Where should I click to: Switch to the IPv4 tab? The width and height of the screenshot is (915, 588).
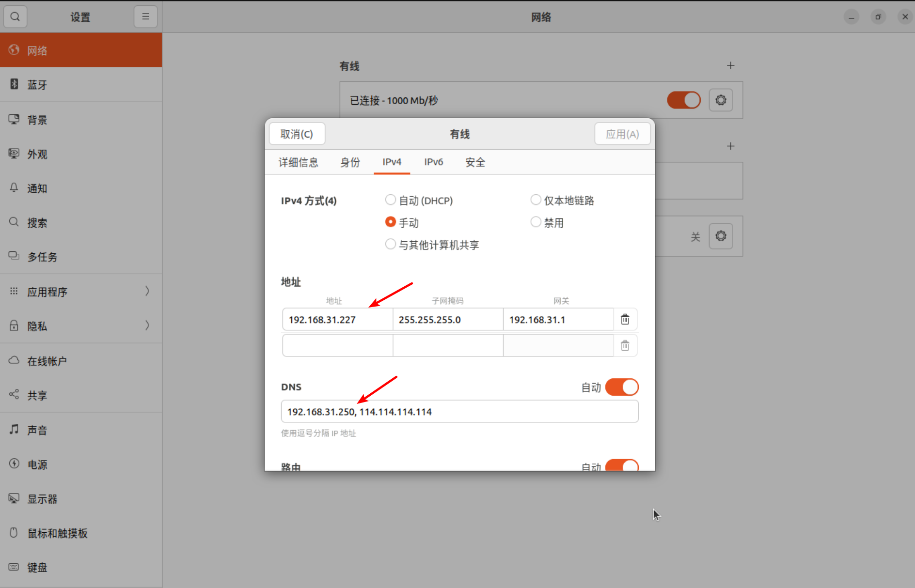point(392,162)
